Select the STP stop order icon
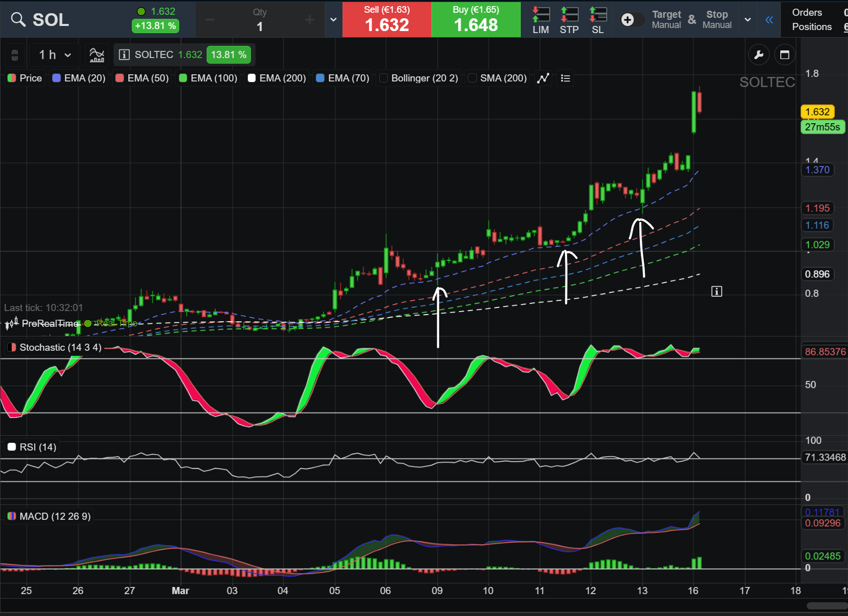 pyautogui.click(x=569, y=20)
